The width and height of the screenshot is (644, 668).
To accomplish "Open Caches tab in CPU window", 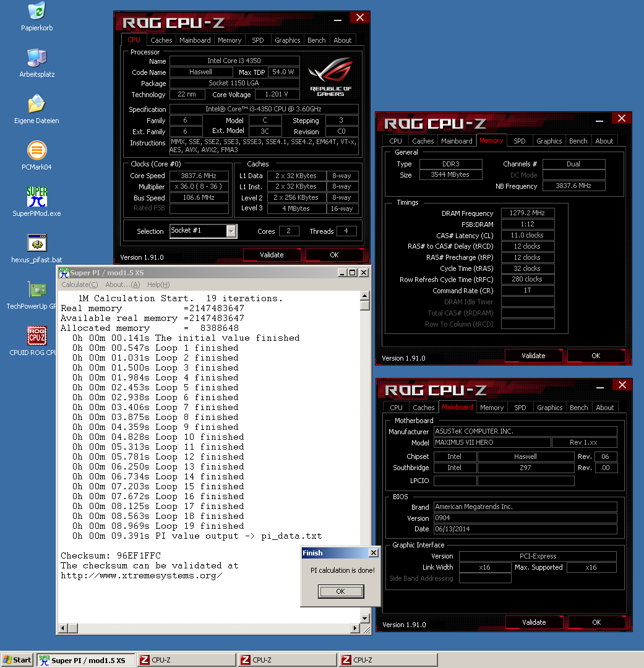I will point(161,40).
